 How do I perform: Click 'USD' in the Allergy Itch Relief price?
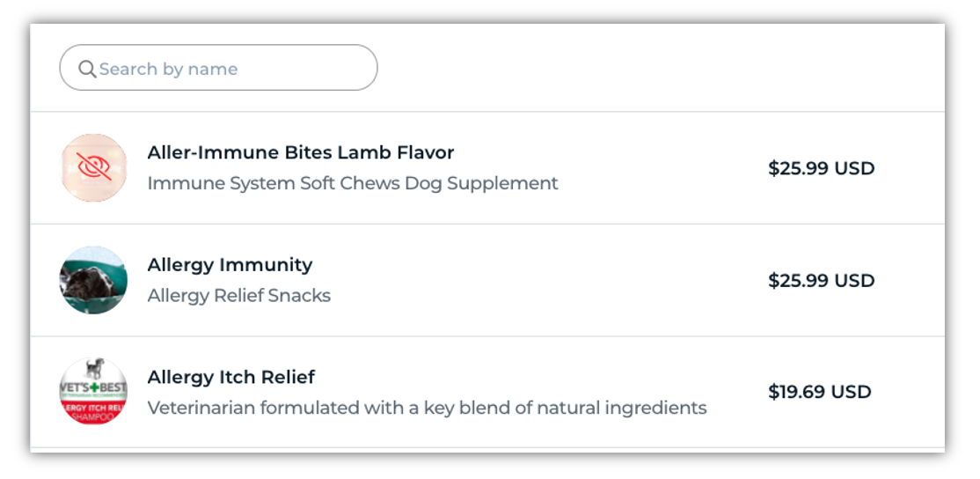tap(851, 392)
